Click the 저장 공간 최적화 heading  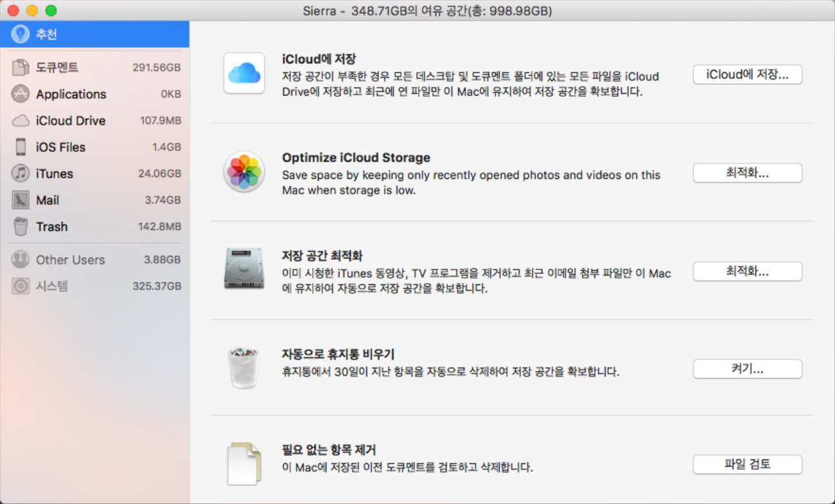click(x=322, y=256)
